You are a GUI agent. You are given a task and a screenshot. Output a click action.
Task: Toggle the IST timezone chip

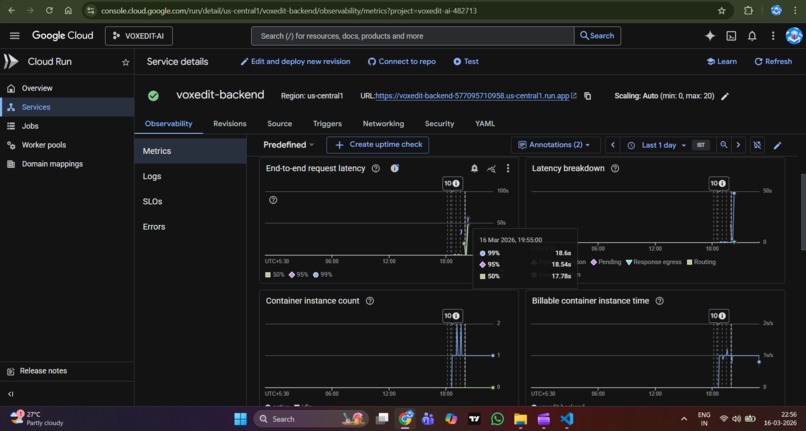(x=700, y=145)
